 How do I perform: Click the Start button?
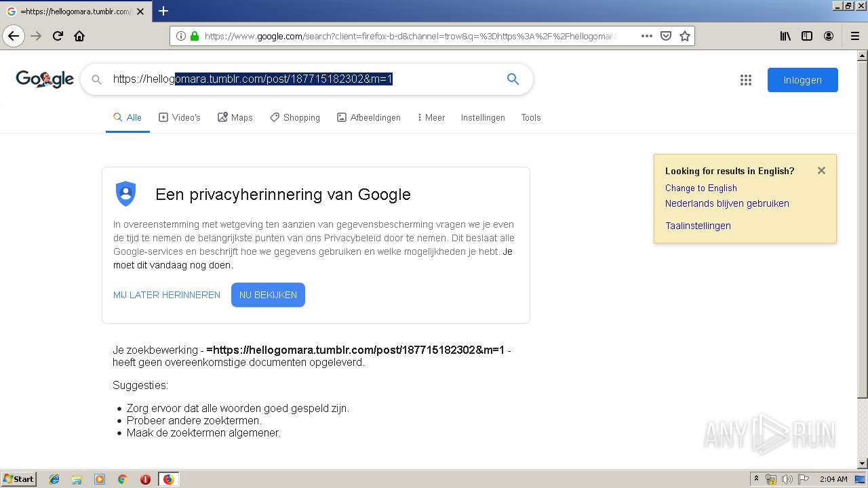[x=18, y=479]
